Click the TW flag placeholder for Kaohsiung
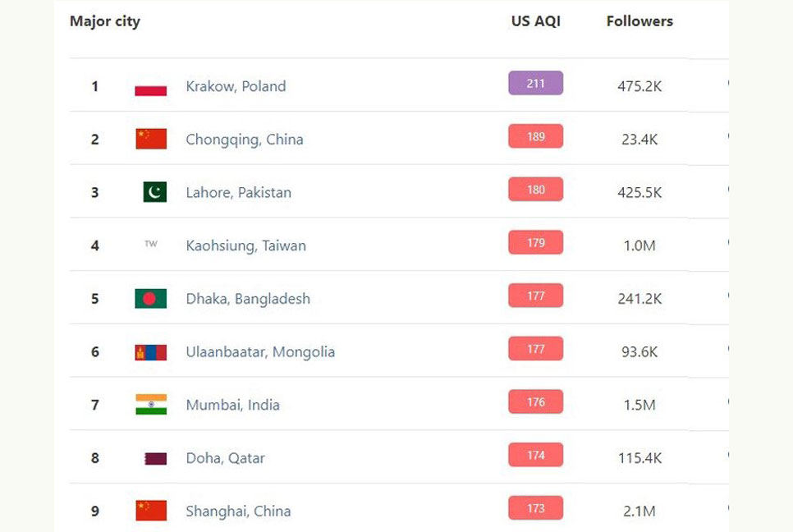 coord(151,244)
